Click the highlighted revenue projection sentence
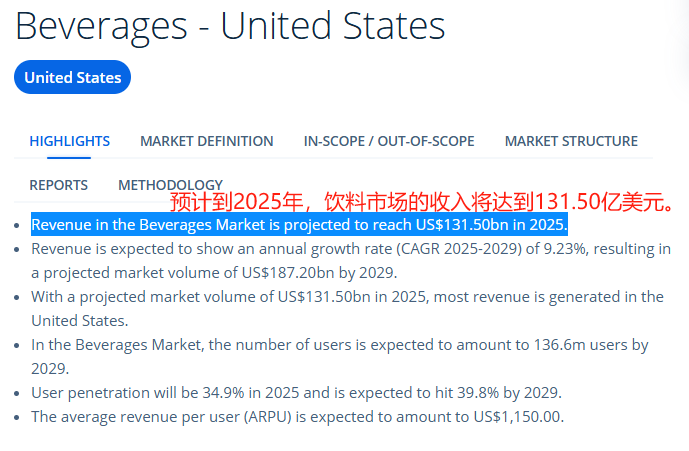This screenshot has width=689, height=451. [299, 224]
